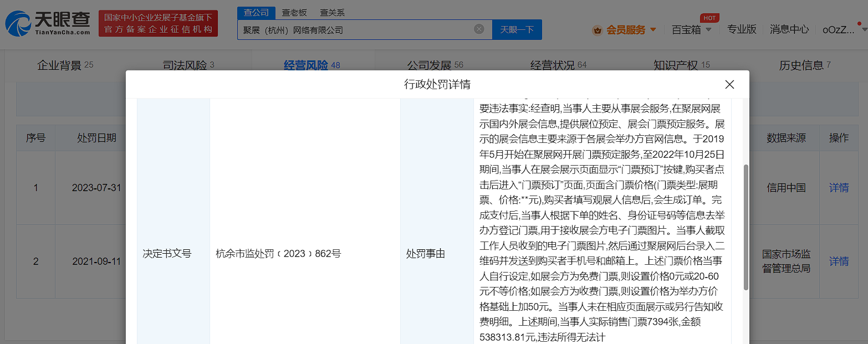Screen dimensions: 868x344
Task: Switch to the 经营风险 tab
Action: 312,65
